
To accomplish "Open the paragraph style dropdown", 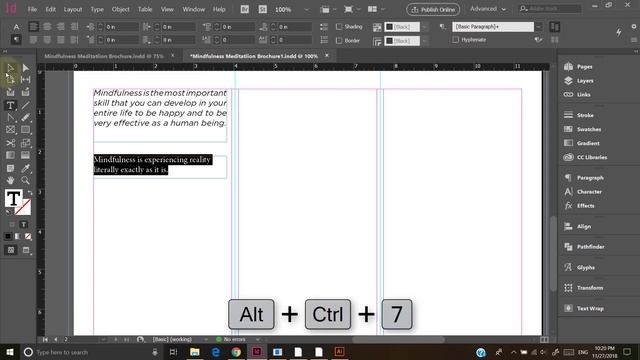I will [x=539, y=27].
